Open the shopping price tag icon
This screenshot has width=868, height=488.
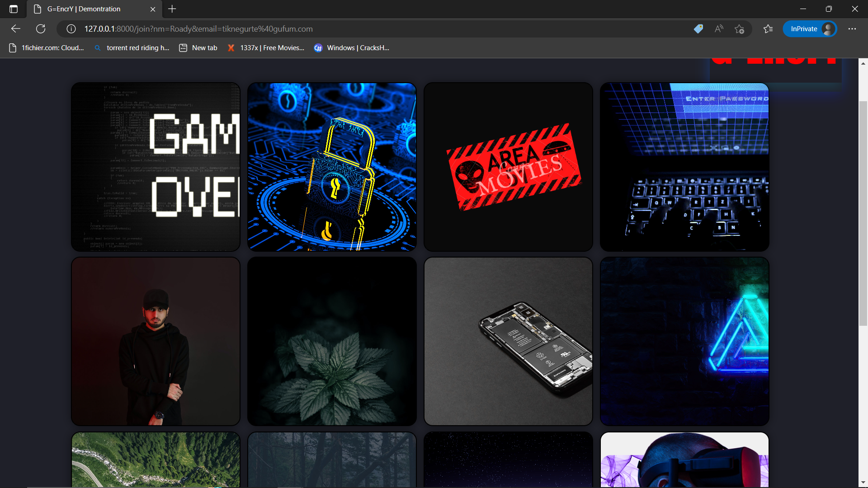pyautogui.click(x=698, y=29)
